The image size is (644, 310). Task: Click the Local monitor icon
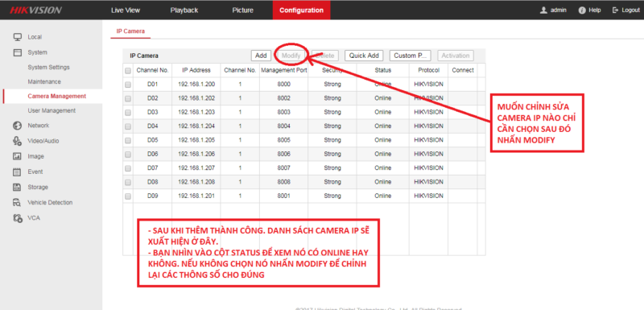17,37
